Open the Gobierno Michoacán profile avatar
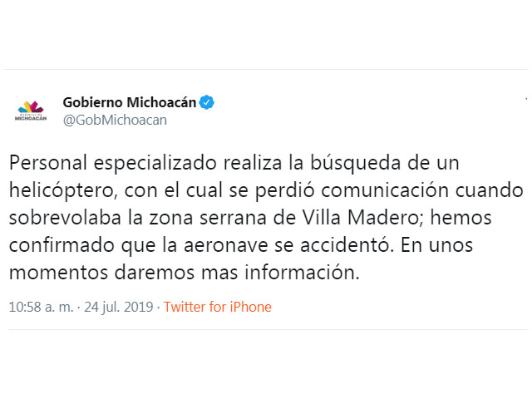532x399 pixels. (31, 111)
